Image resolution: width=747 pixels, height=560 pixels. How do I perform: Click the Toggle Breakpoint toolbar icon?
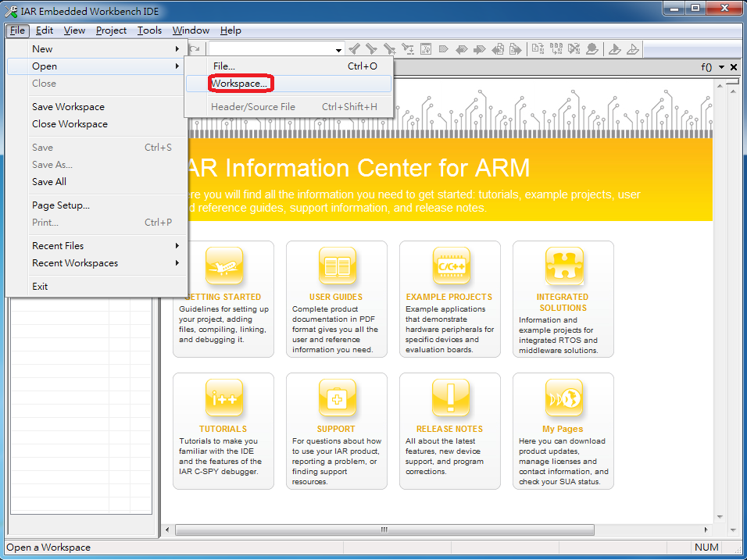click(592, 48)
